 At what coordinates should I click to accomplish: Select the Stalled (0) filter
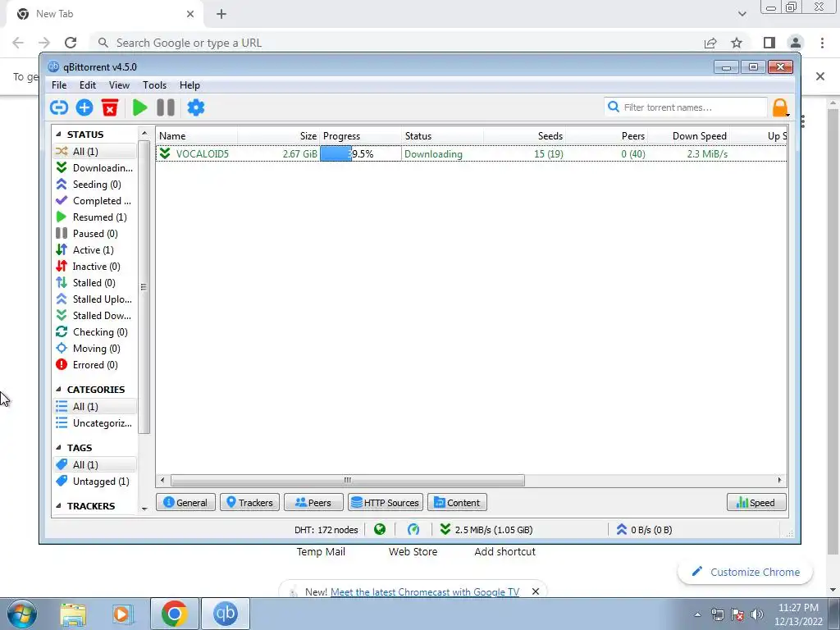click(95, 283)
